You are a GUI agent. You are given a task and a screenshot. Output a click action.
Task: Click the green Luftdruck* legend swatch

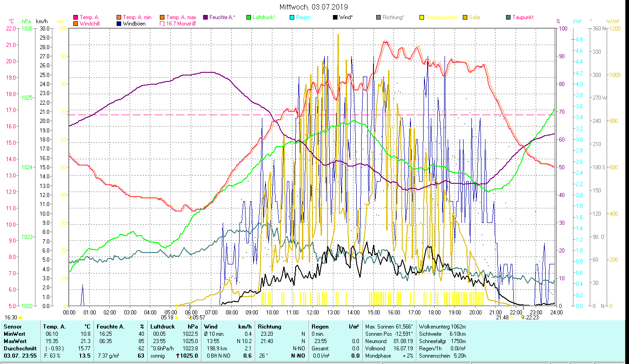coord(249,18)
